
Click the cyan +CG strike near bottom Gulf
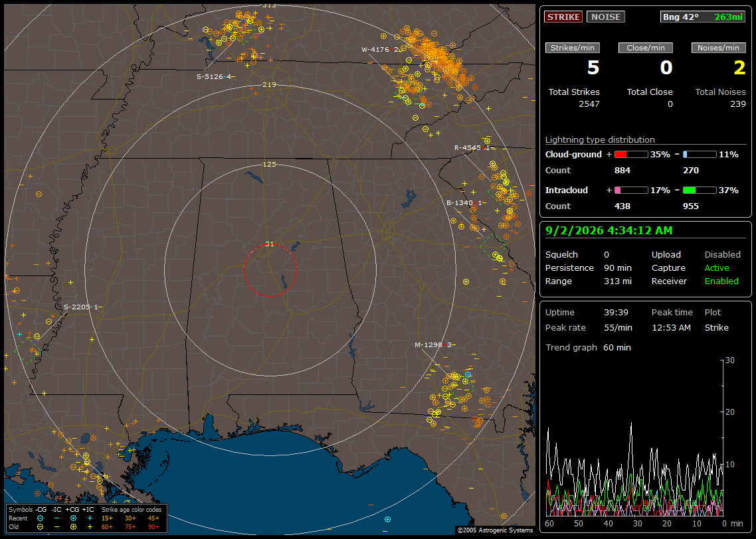(388, 519)
